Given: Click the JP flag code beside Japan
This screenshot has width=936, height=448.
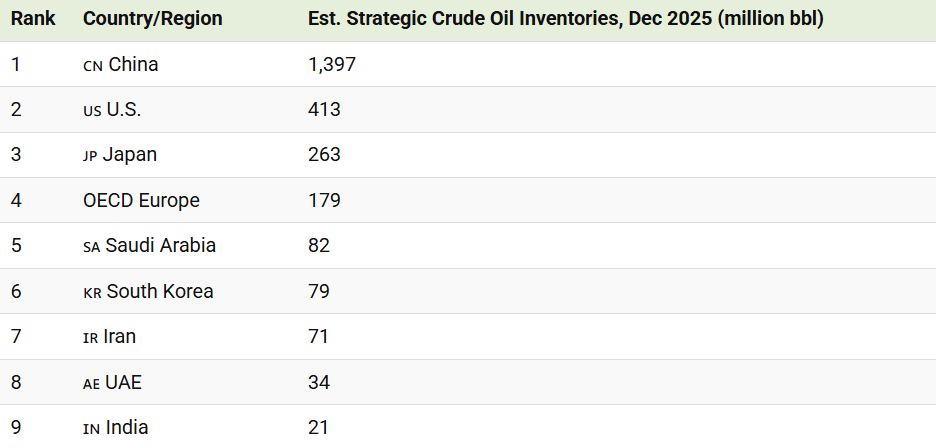Looking at the screenshot, I should tap(90, 157).
